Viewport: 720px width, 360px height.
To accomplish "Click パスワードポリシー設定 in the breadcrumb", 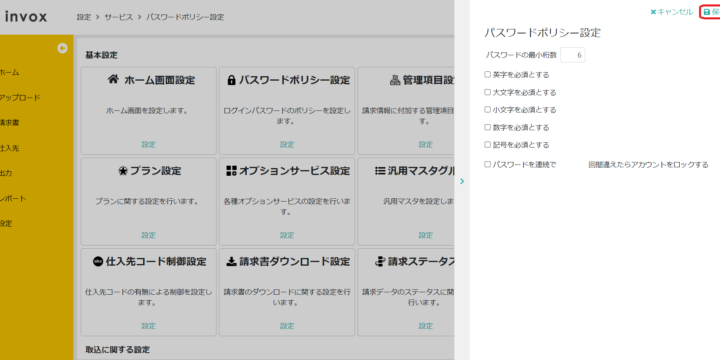I will coord(185,17).
